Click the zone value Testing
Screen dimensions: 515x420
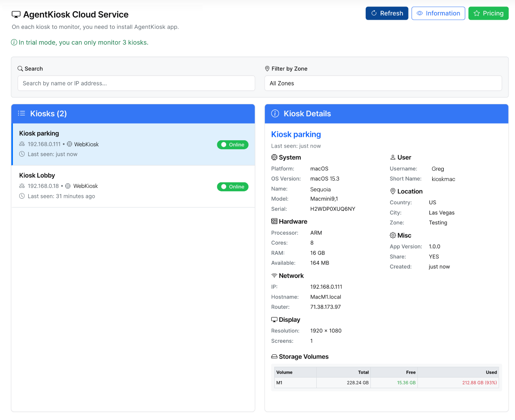438,223
